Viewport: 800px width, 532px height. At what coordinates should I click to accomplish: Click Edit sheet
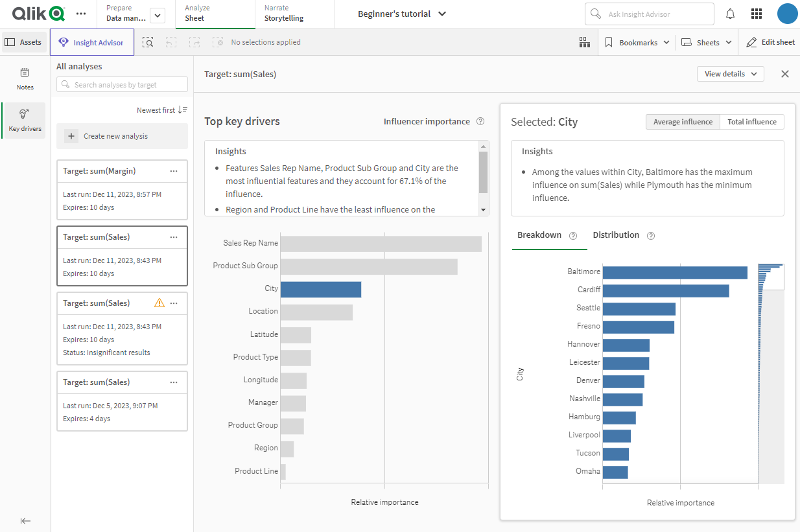[x=770, y=41]
